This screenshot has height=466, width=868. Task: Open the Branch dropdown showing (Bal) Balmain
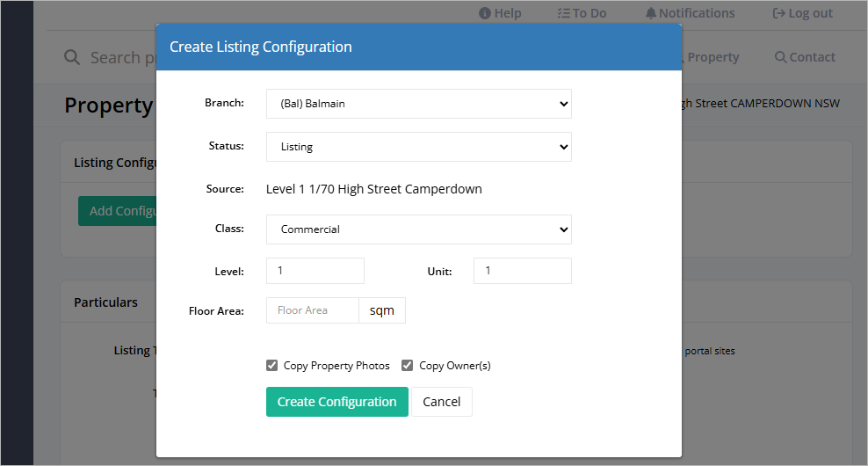click(418, 104)
